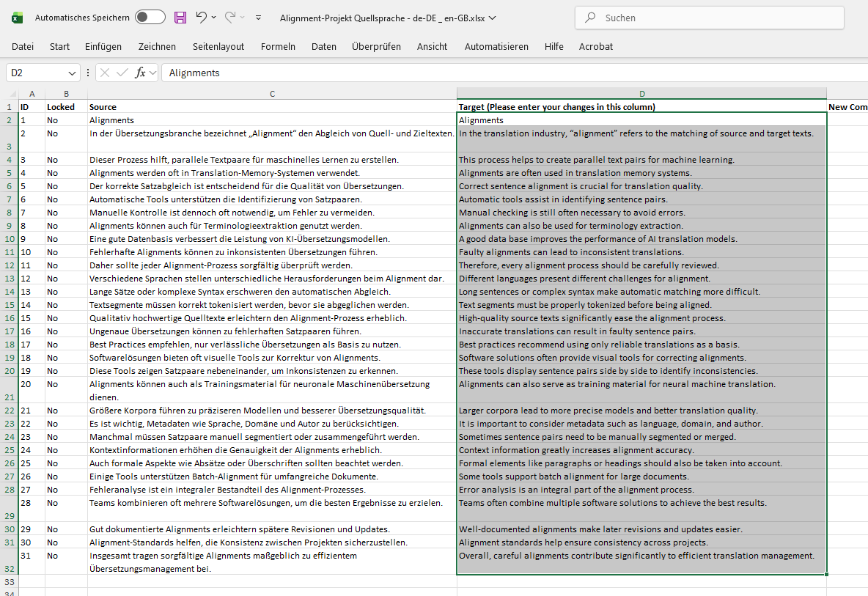Click the Undo arrow icon
The width and height of the screenshot is (868, 596).
[x=201, y=18]
